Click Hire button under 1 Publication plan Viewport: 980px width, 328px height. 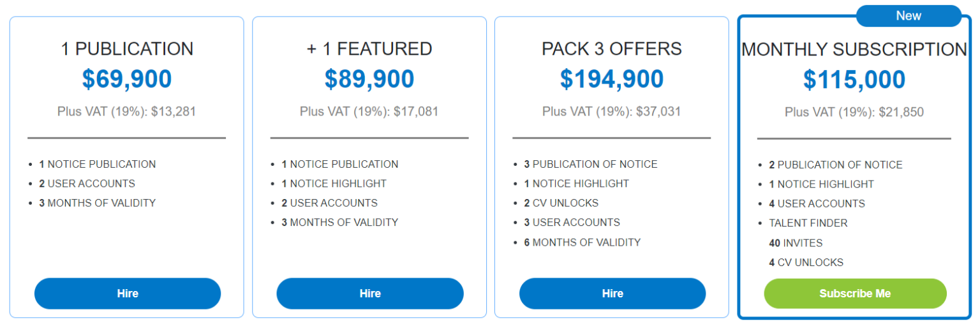pos(128,294)
